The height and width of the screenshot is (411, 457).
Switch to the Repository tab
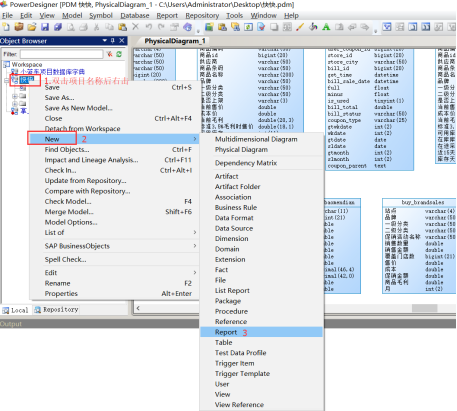[x=56, y=310]
